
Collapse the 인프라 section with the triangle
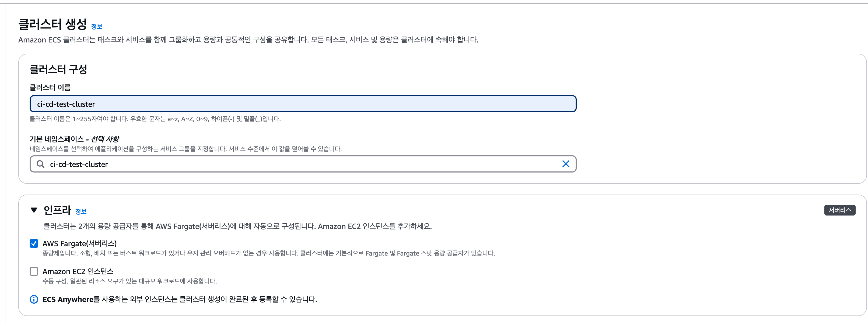34,210
